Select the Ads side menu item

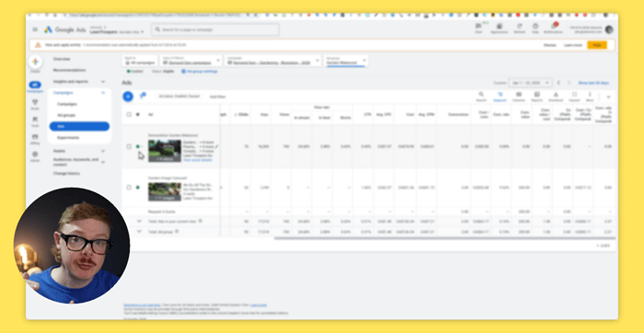pos(79,126)
